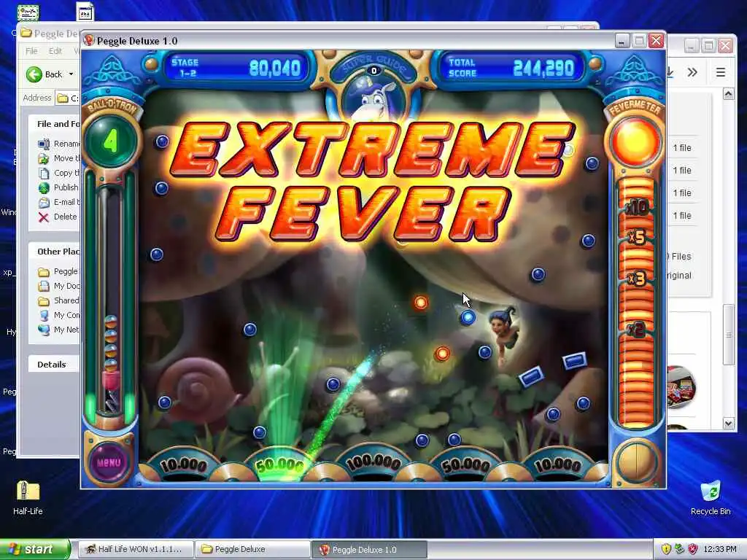Click the scrollbar down arrow in browser window
This screenshot has width=747, height=560.
[x=729, y=423]
